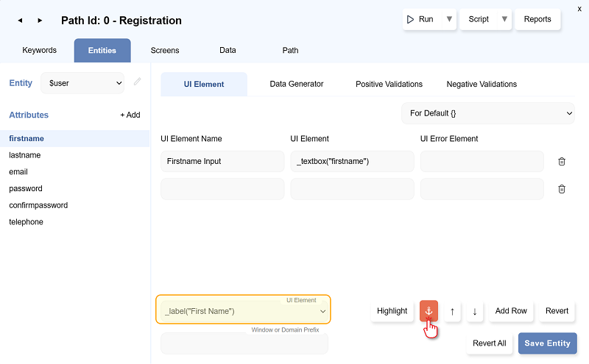Expand the For Default {} dropdown
Screen dimensions: 589x364
[487, 113]
